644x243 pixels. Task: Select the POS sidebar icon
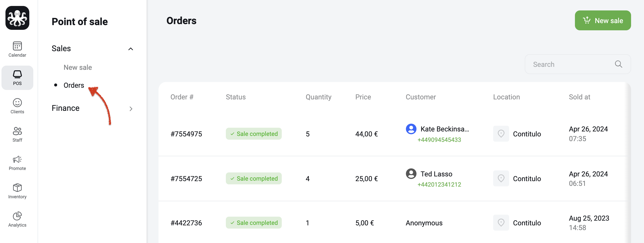(17, 78)
